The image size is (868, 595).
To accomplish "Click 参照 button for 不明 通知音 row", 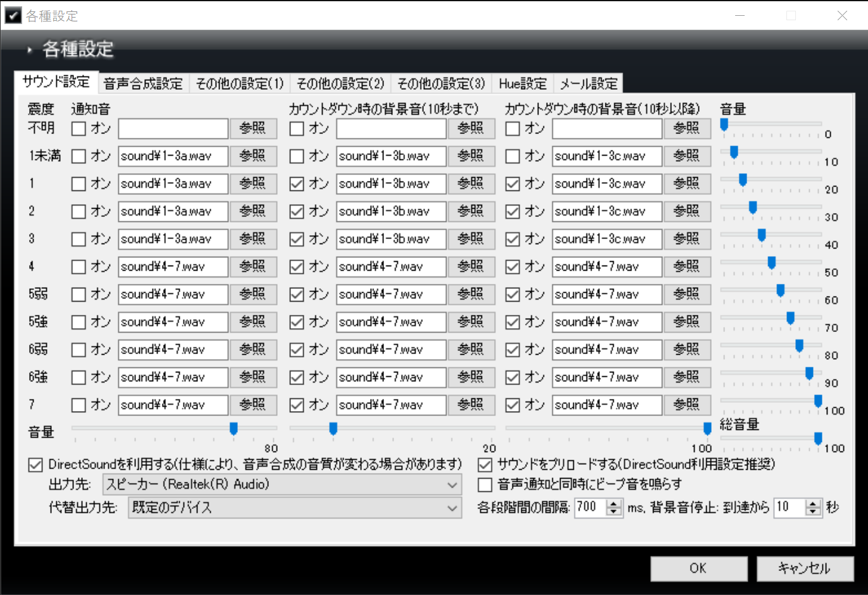I will click(253, 128).
